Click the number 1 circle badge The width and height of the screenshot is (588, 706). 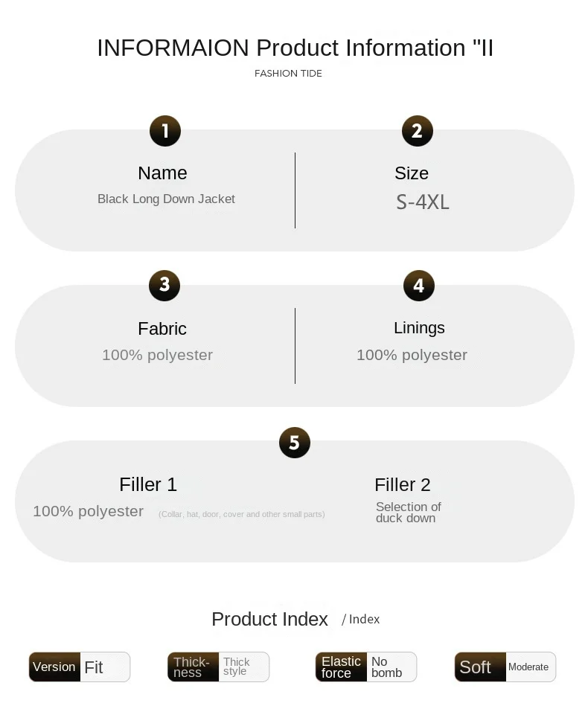tap(165, 132)
